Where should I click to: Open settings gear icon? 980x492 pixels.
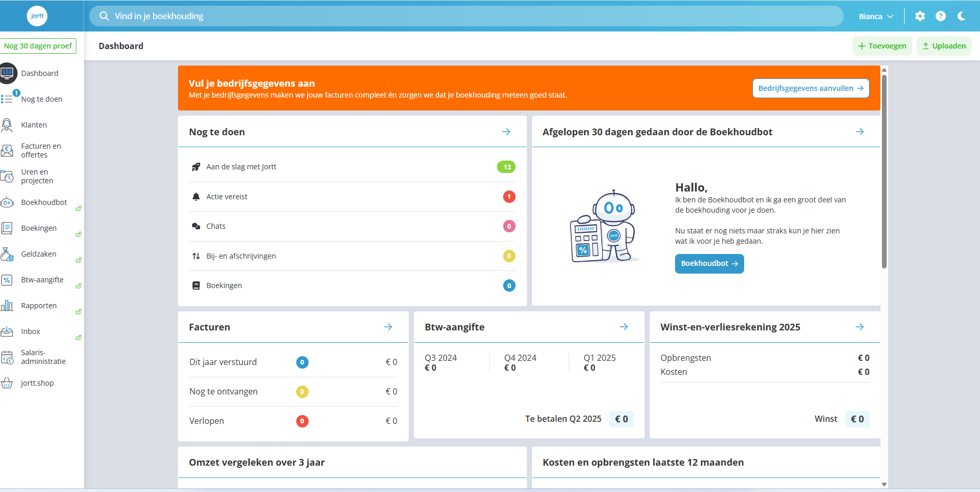920,16
